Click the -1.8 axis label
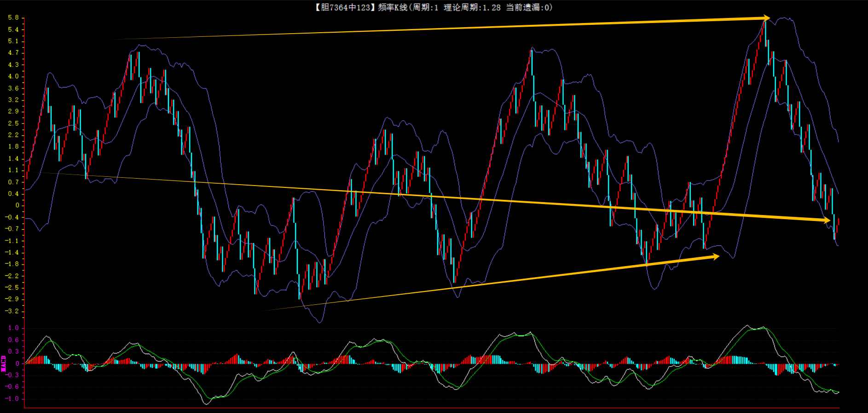 coord(12,264)
